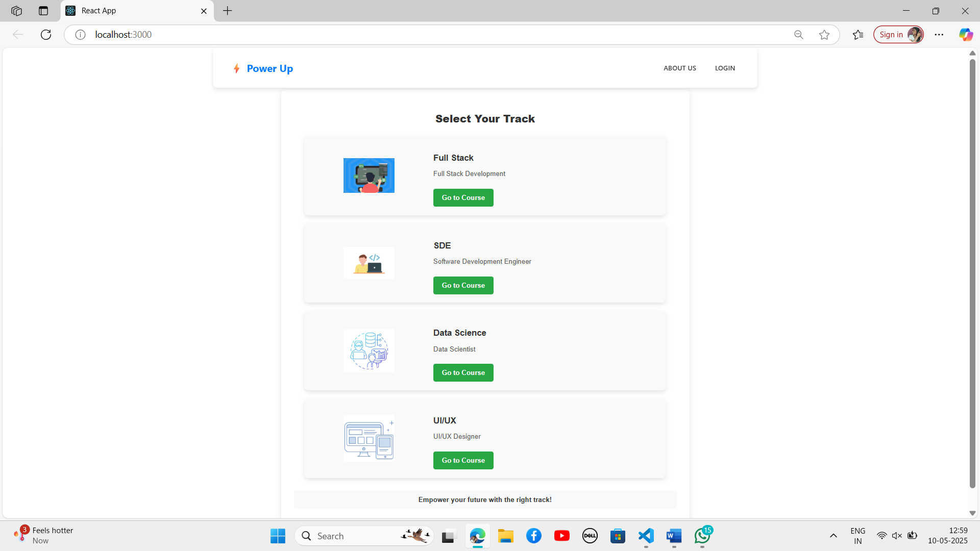The image size is (980, 551).
Task: View site information icon in address bar
Action: pyautogui.click(x=80, y=35)
